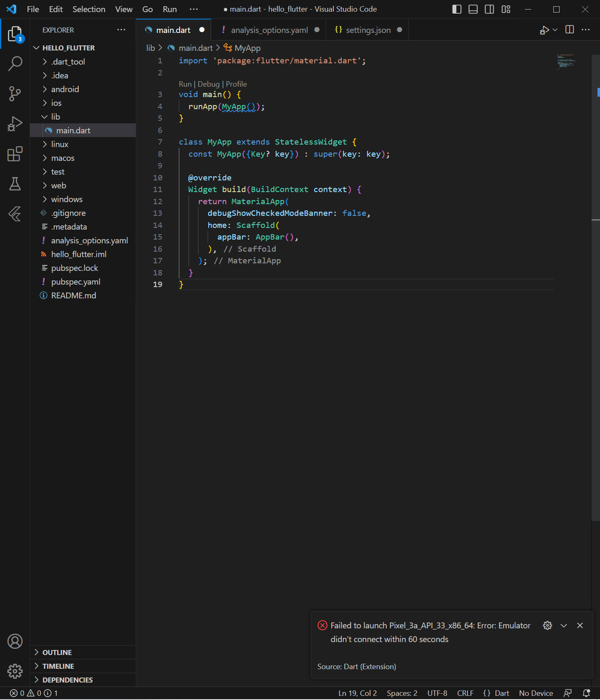The height and width of the screenshot is (700, 600).
Task: Open the Flutter sidebar icon
Action: (x=15, y=214)
